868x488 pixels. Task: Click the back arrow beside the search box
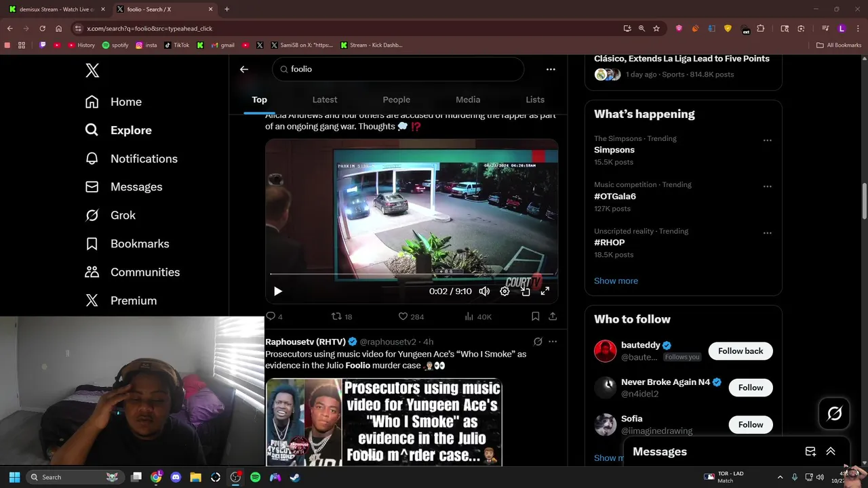244,69
